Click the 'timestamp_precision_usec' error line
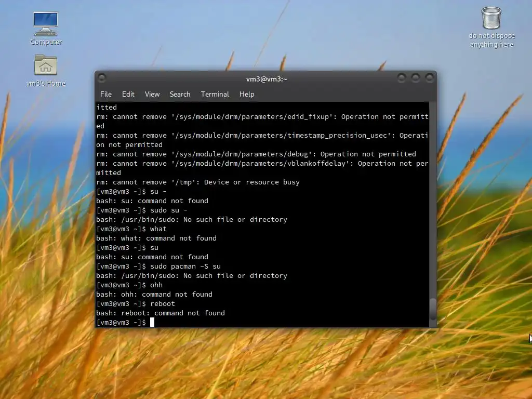Screen dimensions: 532x399 coord(262,140)
